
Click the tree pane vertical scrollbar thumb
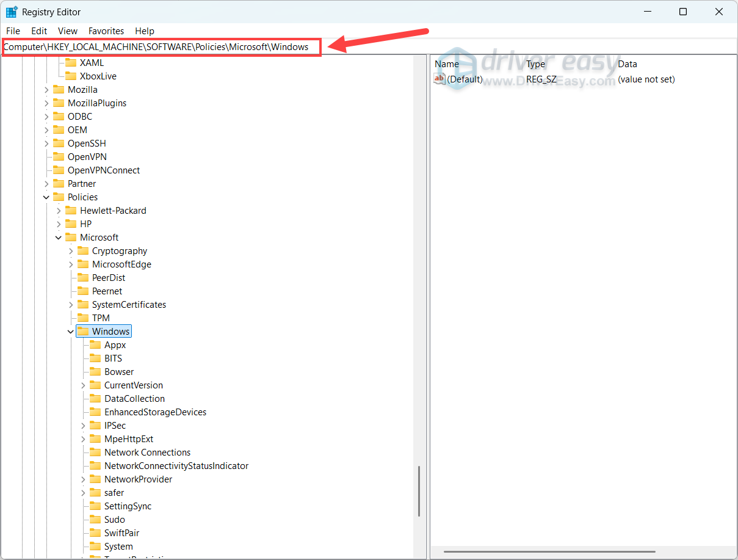click(x=419, y=491)
